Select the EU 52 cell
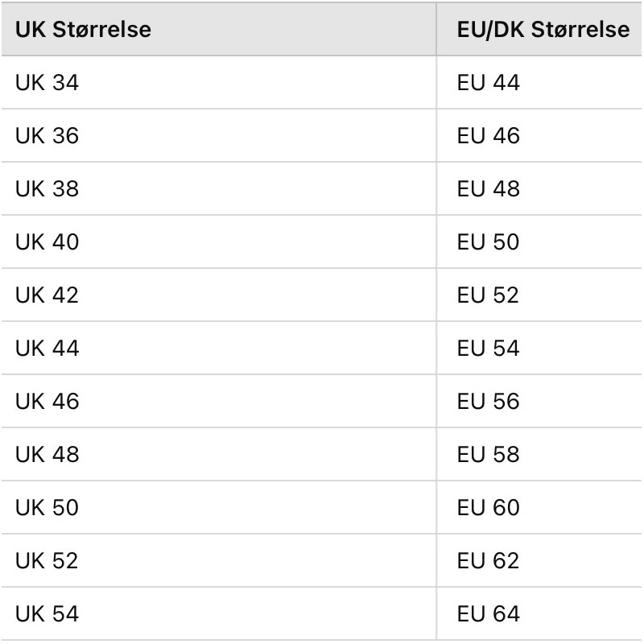 coord(539,295)
